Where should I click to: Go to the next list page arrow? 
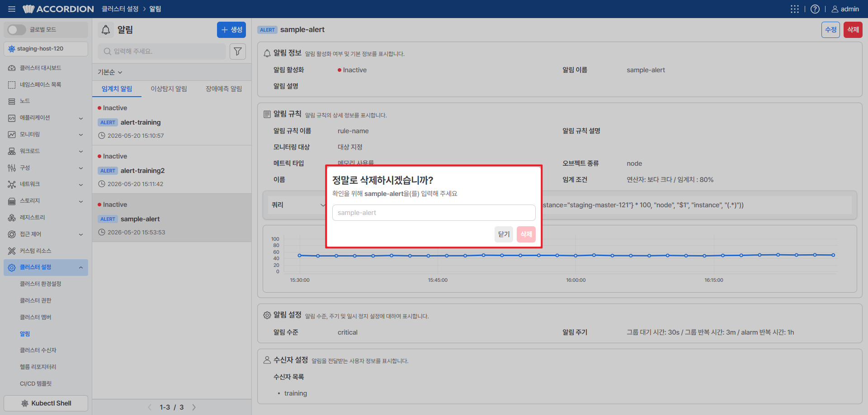194,407
